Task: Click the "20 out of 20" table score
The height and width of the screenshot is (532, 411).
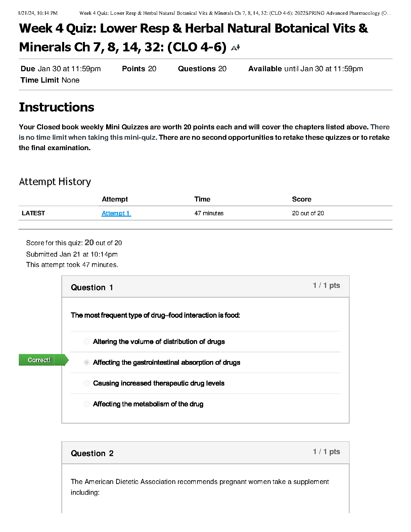Action: tap(308, 213)
